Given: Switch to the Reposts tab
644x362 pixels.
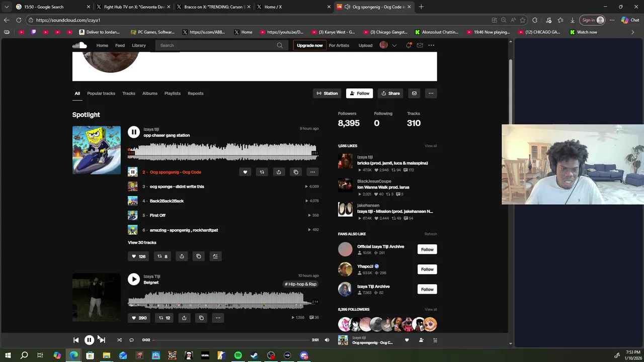Looking at the screenshot, I should (196, 93).
